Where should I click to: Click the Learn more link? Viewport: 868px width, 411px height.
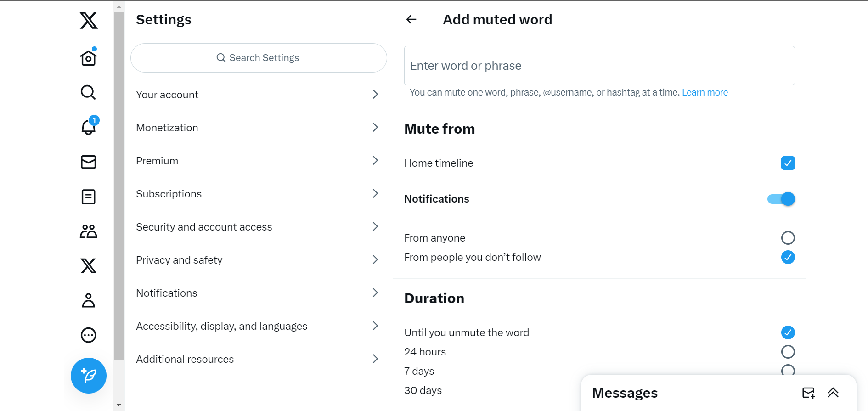705,92
